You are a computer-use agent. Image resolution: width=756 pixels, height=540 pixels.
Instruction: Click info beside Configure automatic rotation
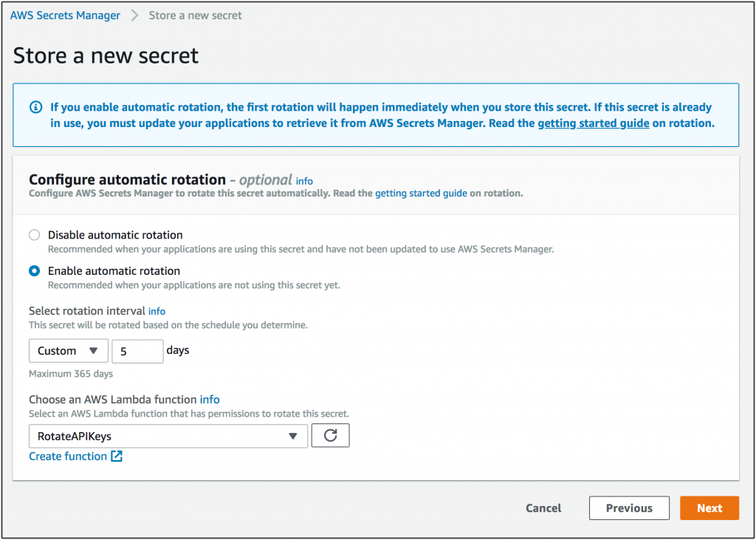(x=304, y=180)
